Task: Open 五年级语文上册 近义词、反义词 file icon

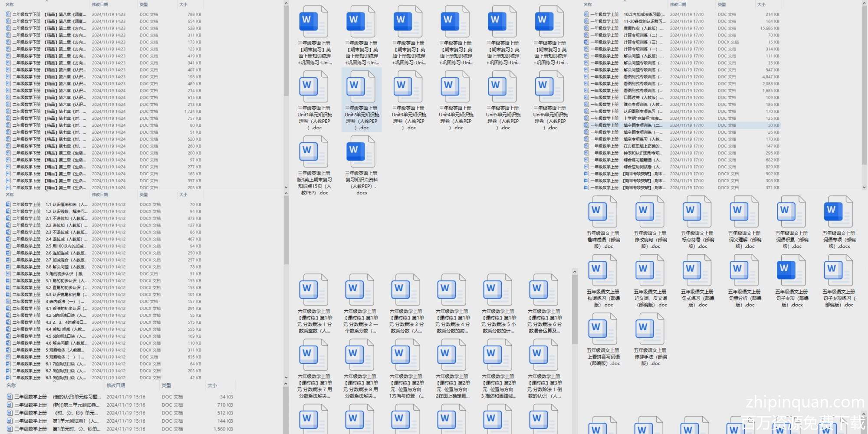Action: pos(650,270)
